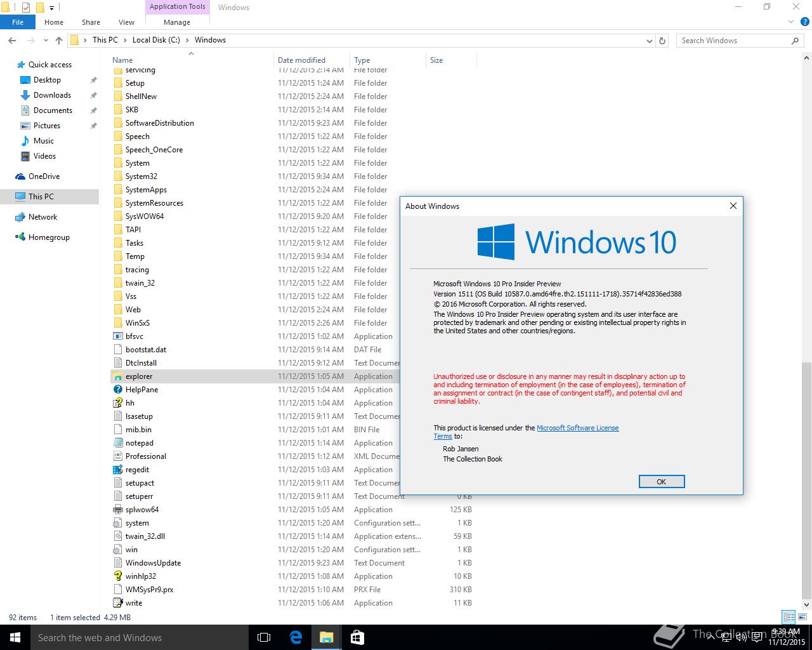Click the bfsvc application icon
This screenshot has height=650, width=812.
click(x=117, y=336)
